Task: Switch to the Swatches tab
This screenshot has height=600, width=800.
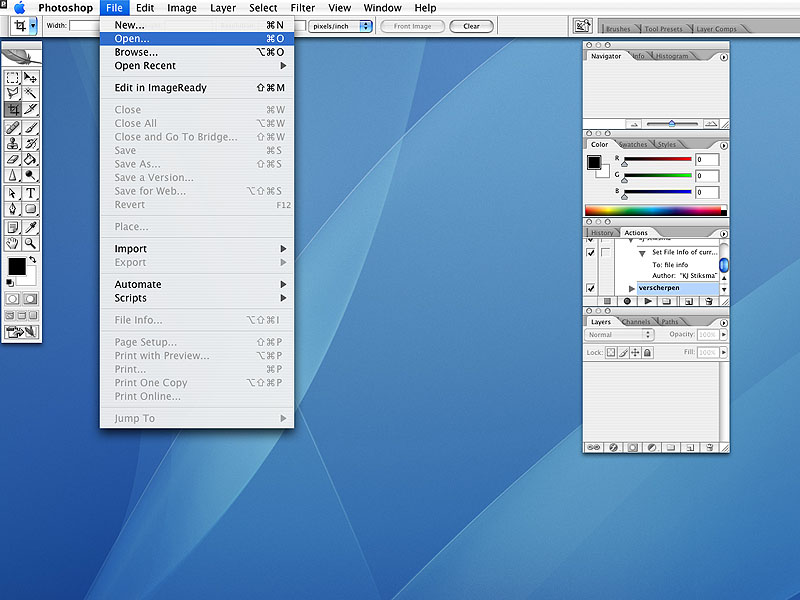Action: click(633, 145)
